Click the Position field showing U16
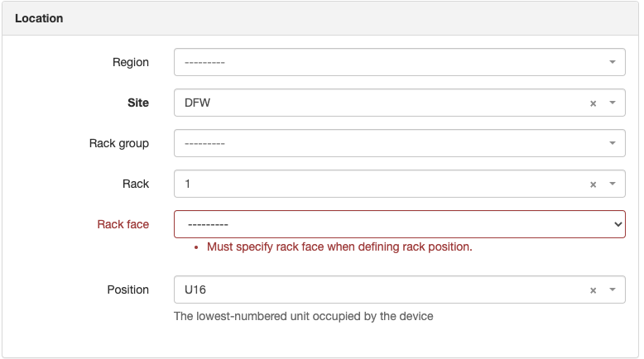This screenshot has width=644, height=359. coord(399,290)
